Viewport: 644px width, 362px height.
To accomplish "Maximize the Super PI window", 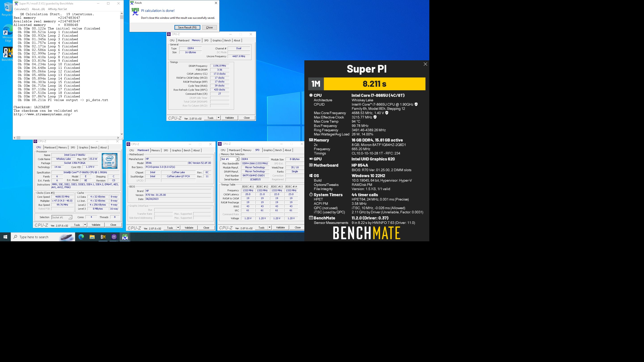I will coord(108,3).
